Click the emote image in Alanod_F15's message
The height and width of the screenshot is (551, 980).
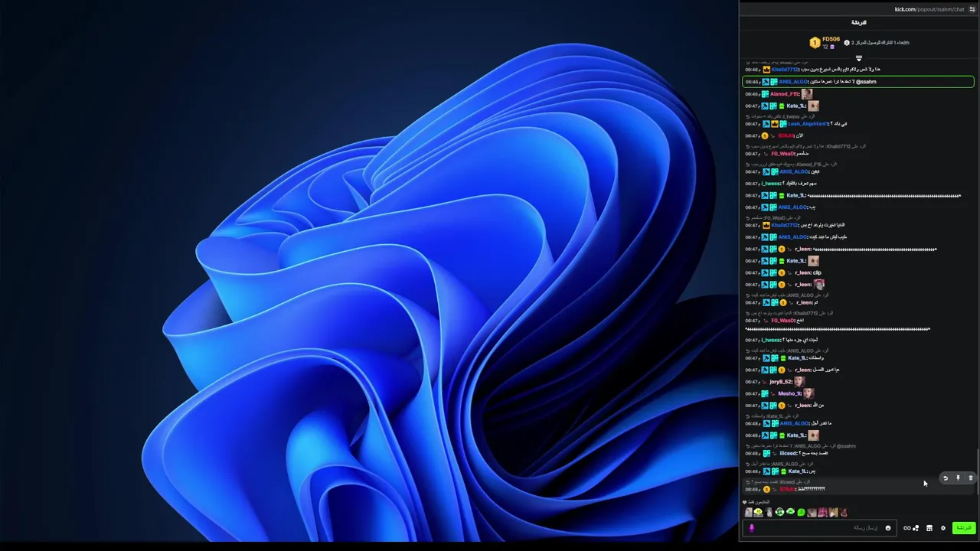click(x=807, y=93)
